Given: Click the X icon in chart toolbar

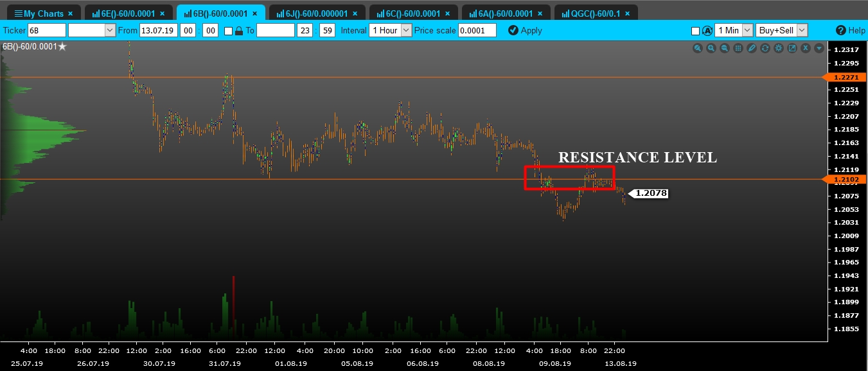Looking at the screenshot, I should [x=806, y=48].
